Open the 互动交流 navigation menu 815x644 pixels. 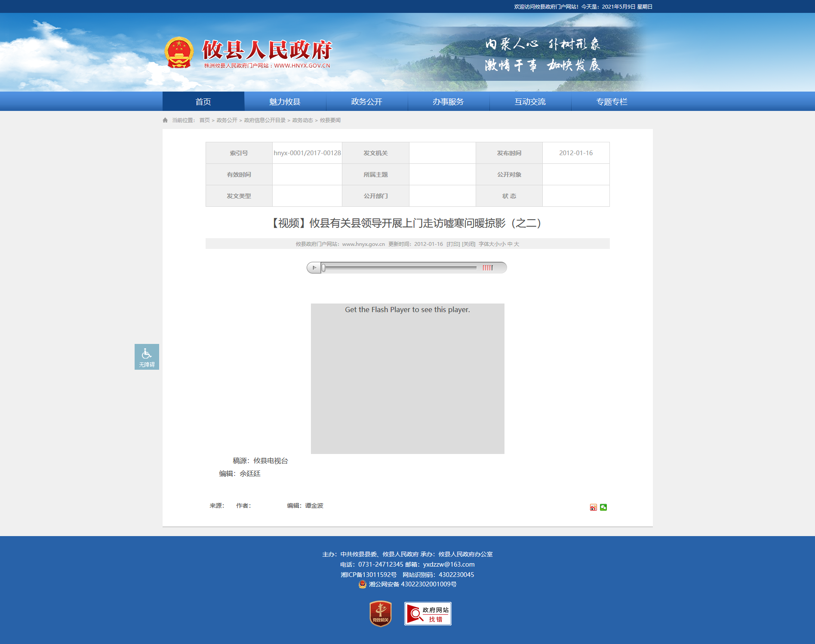point(530,101)
